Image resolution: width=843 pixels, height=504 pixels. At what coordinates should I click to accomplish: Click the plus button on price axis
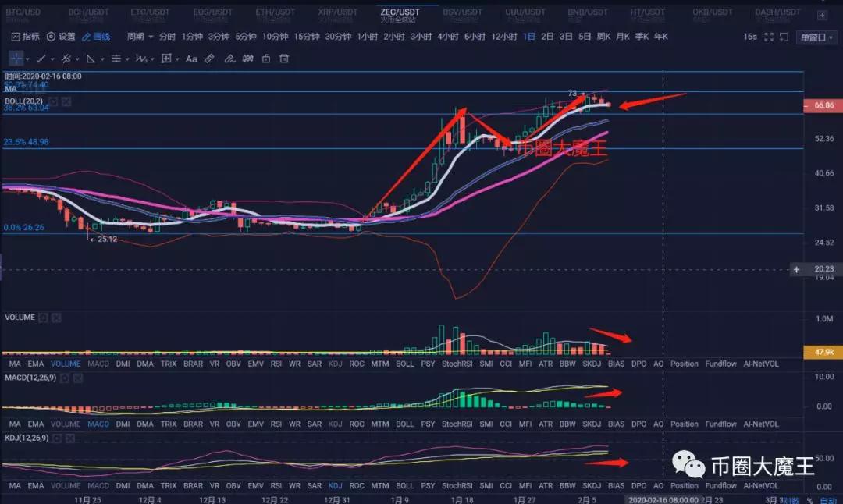(x=796, y=269)
